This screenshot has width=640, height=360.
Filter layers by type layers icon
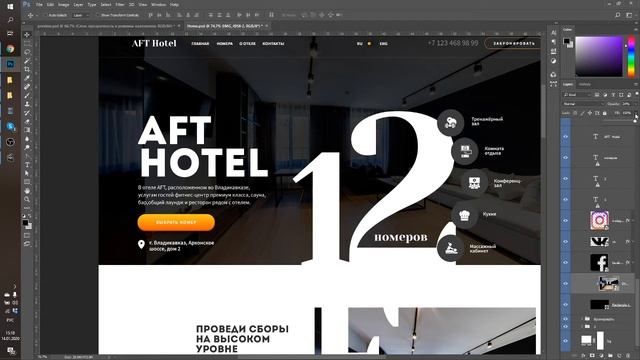click(x=613, y=95)
